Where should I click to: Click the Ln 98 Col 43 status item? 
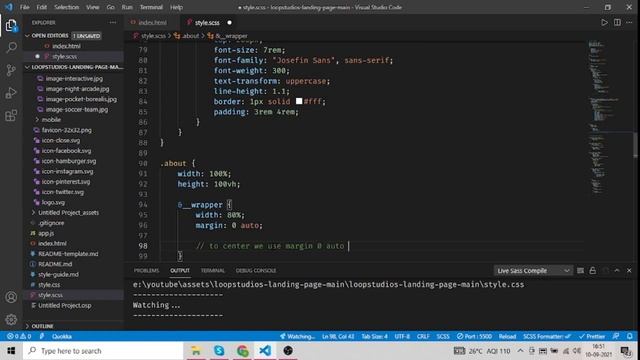(x=338, y=336)
